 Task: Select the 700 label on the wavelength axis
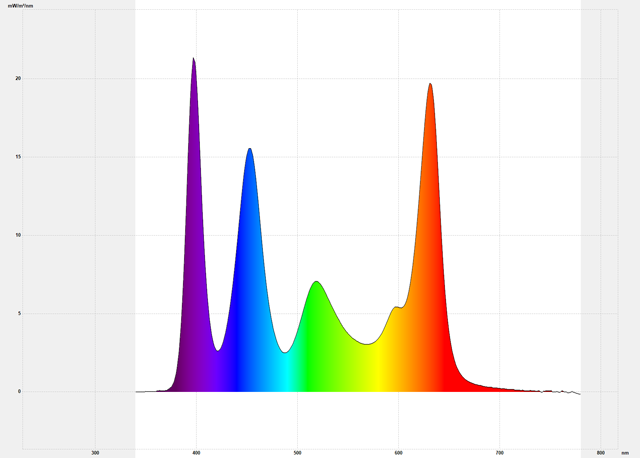point(500,453)
